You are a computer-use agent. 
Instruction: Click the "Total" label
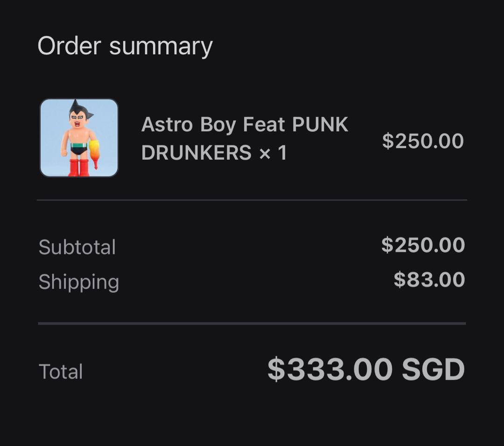(61, 372)
